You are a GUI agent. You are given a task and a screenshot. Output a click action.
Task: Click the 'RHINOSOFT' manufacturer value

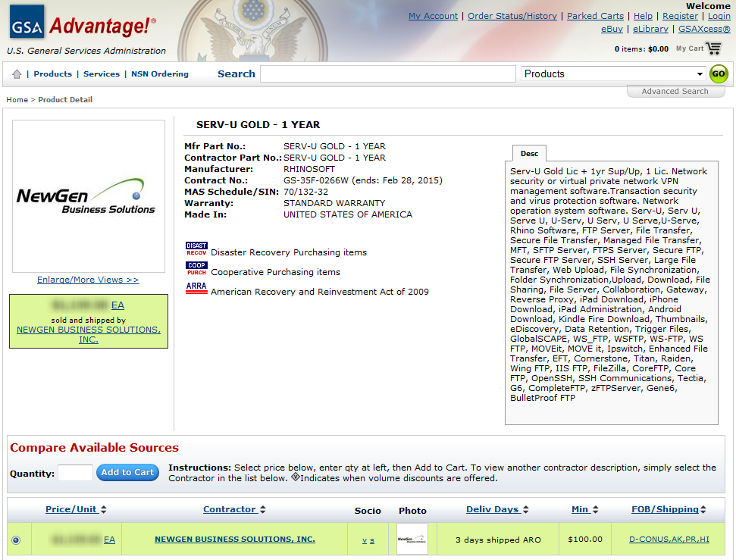(x=309, y=169)
